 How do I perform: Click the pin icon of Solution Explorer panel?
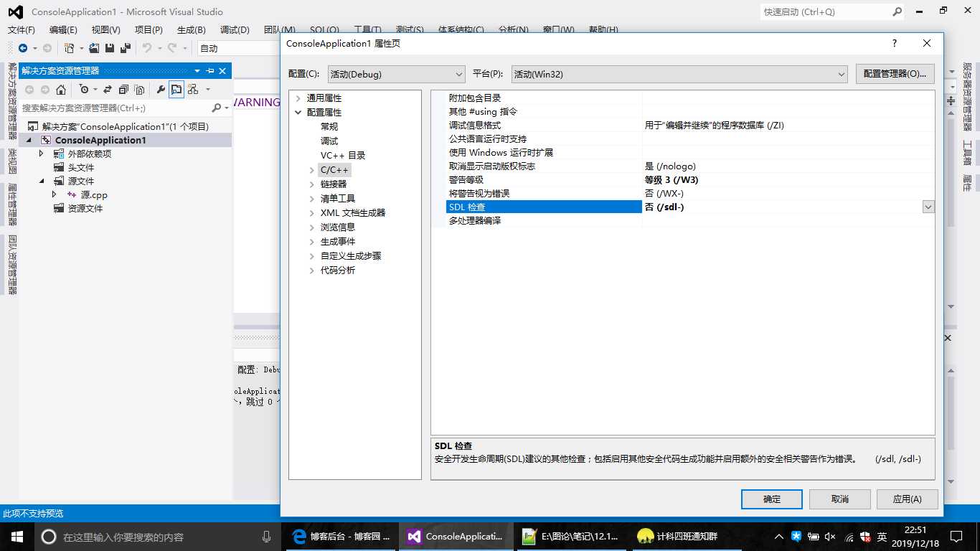210,70
